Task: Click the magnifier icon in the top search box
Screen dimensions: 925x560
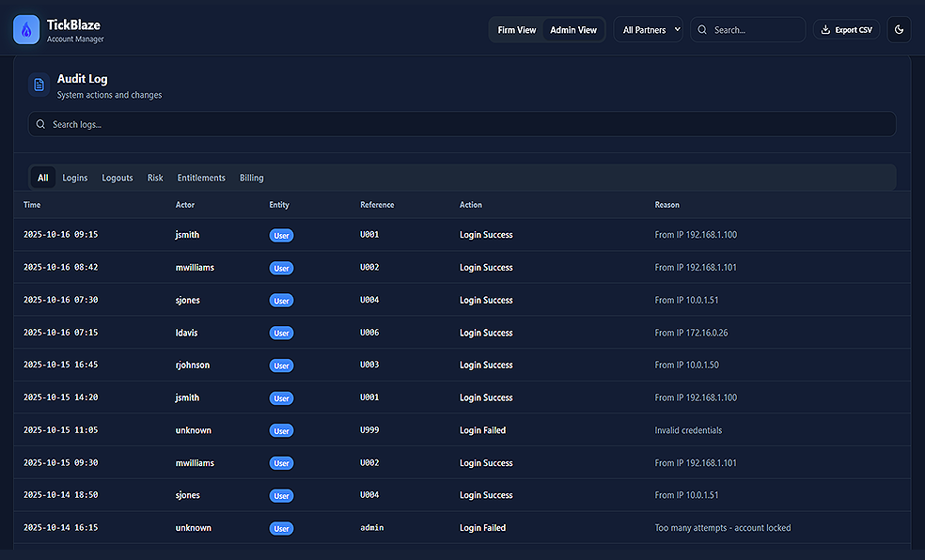Action: [702, 30]
